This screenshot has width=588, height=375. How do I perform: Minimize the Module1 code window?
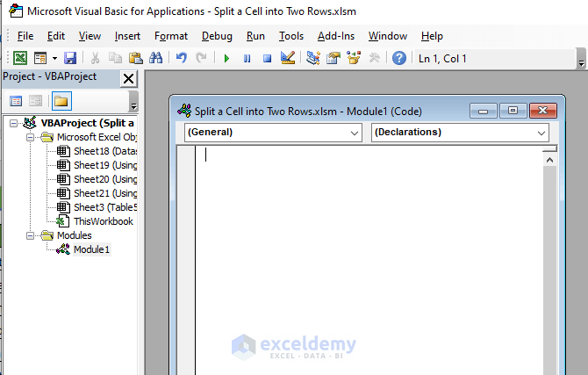tap(484, 112)
